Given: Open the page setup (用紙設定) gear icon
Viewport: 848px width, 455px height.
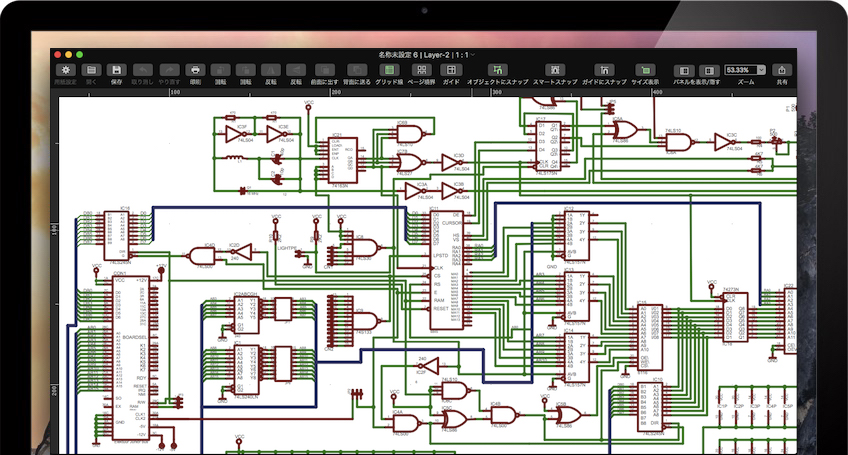Looking at the screenshot, I should point(66,70).
